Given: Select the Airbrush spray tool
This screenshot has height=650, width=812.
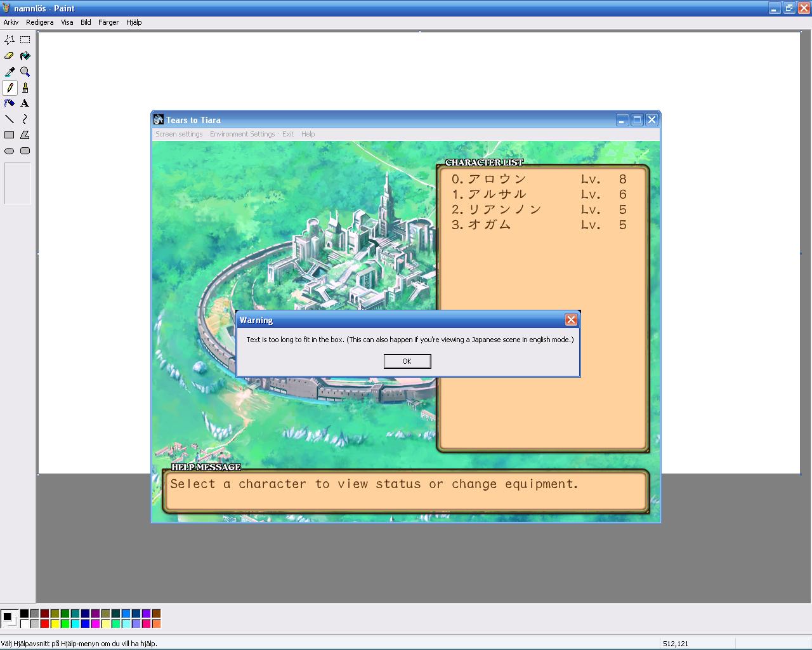Looking at the screenshot, I should 10,103.
